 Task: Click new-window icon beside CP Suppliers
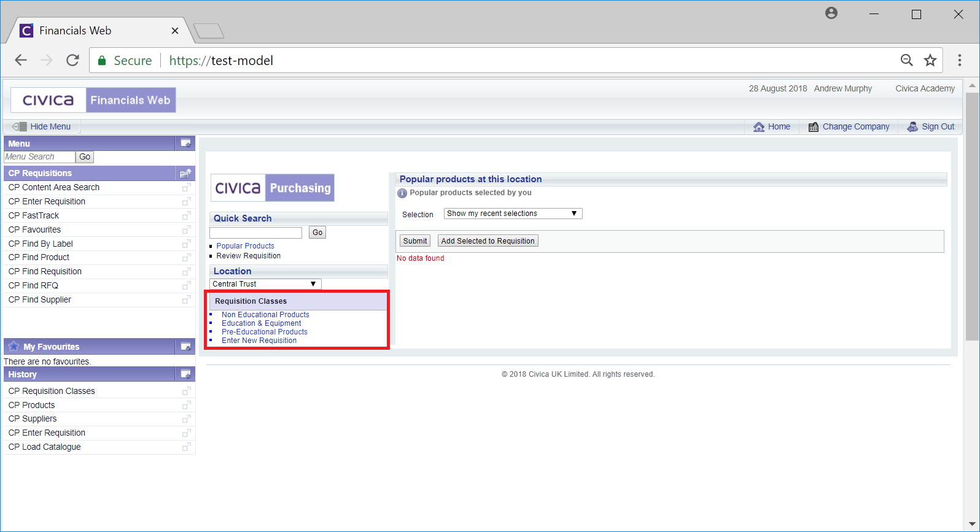coord(186,418)
